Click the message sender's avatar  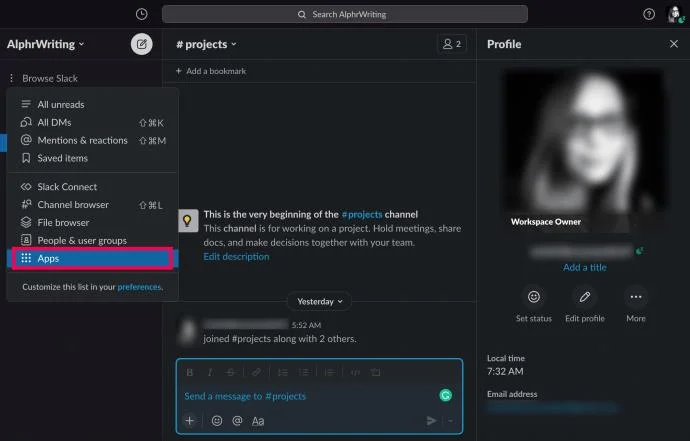[188, 331]
